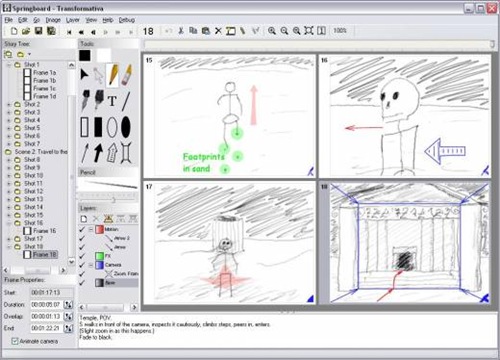Select Frame 16 in the story tree

point(44,231)
